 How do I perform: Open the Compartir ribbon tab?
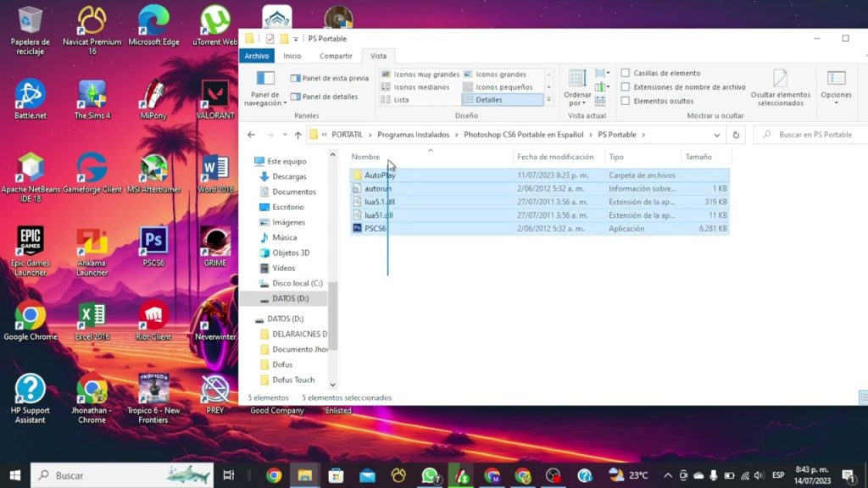[336, 56]
